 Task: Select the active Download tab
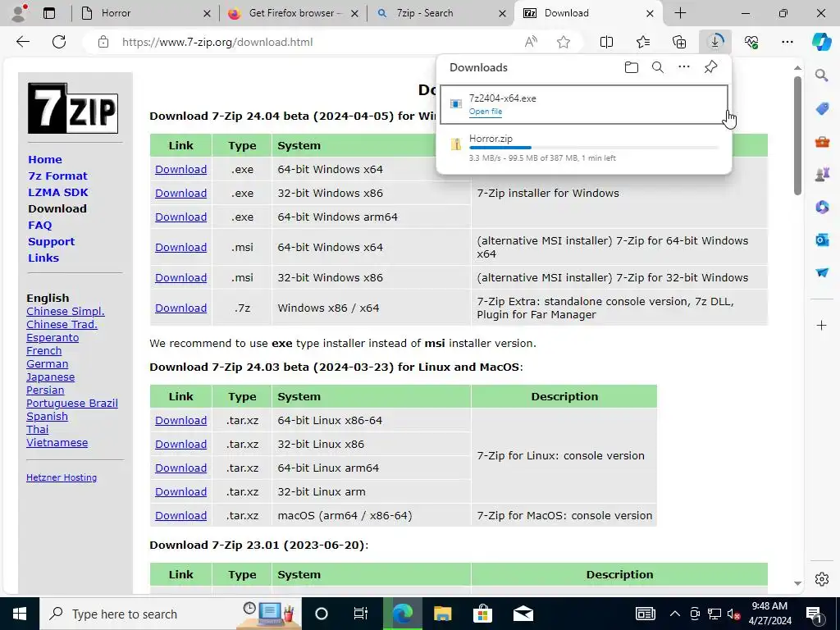tap(588, 13)
